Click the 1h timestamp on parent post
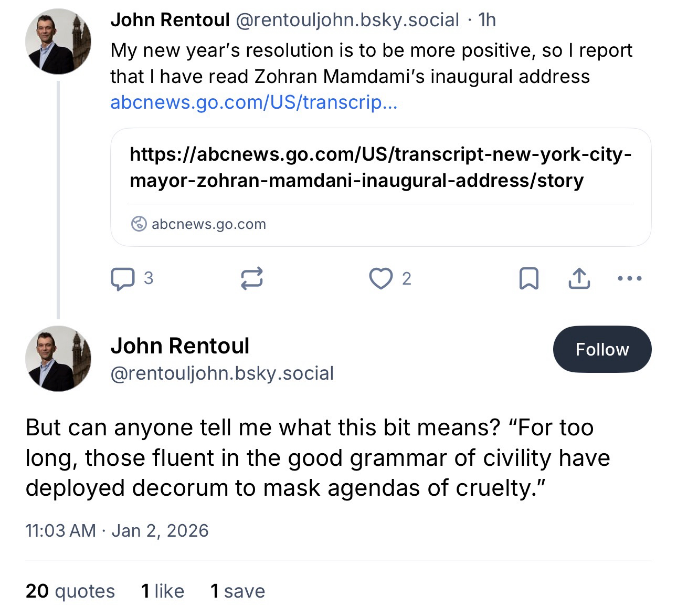 [486, 19]
